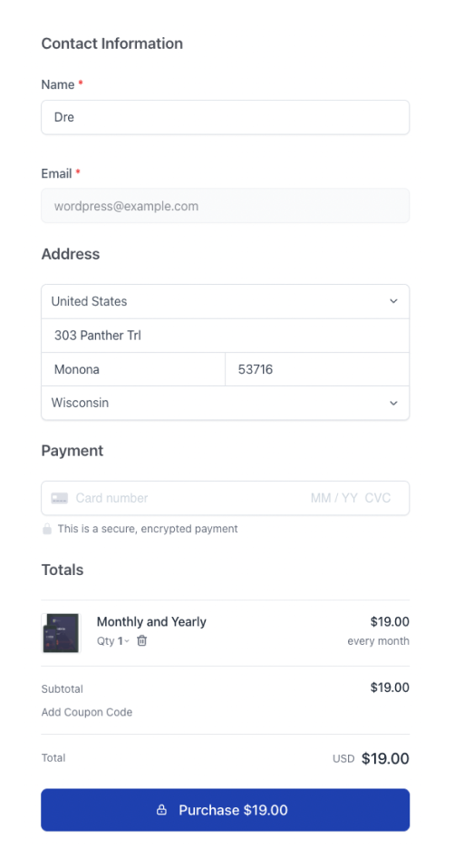This screenshot has width=464, height=868.
Task: Click the credit card icon in payment field
Action: click(60, 498)
